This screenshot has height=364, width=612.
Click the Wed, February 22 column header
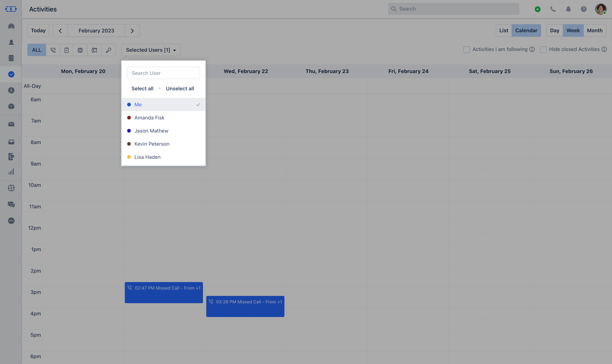246,71
